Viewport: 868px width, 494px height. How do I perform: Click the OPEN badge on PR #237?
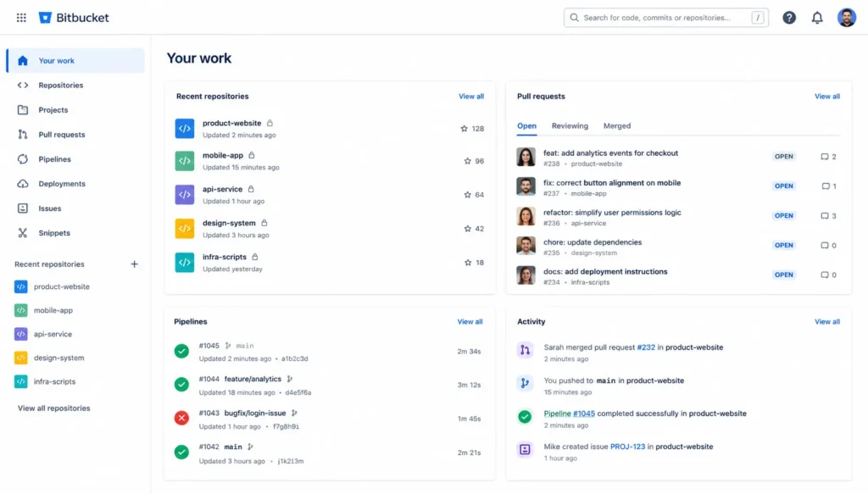783,186
